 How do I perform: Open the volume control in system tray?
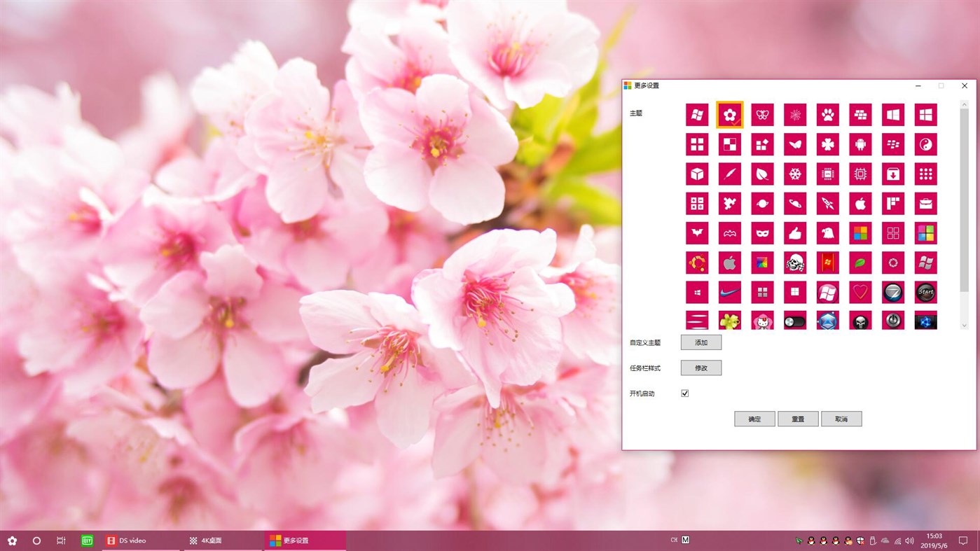pos(909,540)
